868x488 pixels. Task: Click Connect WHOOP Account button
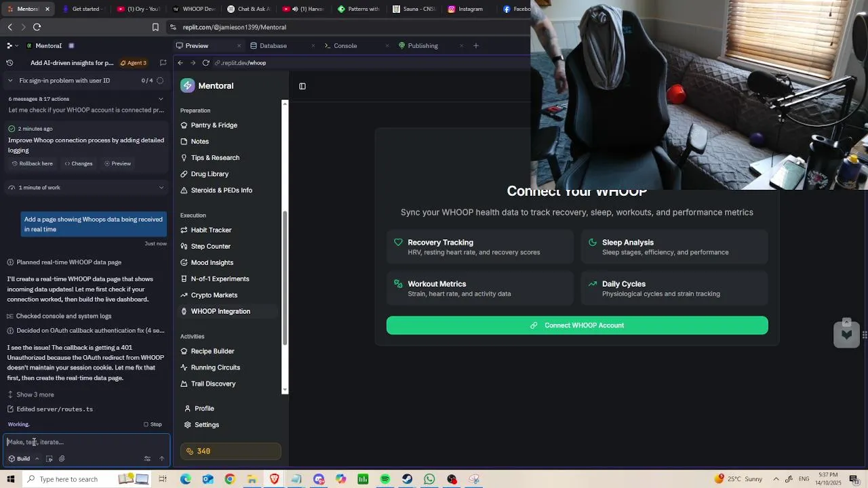[577, 325]
